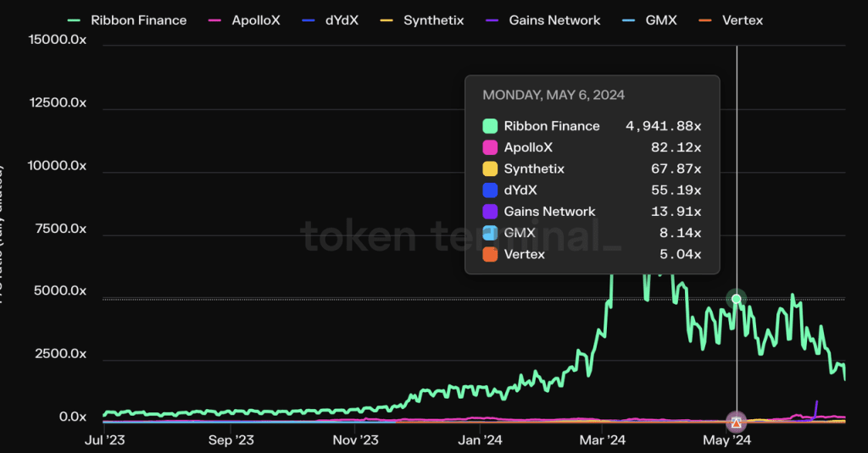868x453 pixels.
Task: Click blue dYdX square in tooltip
Action: point(490,191)
